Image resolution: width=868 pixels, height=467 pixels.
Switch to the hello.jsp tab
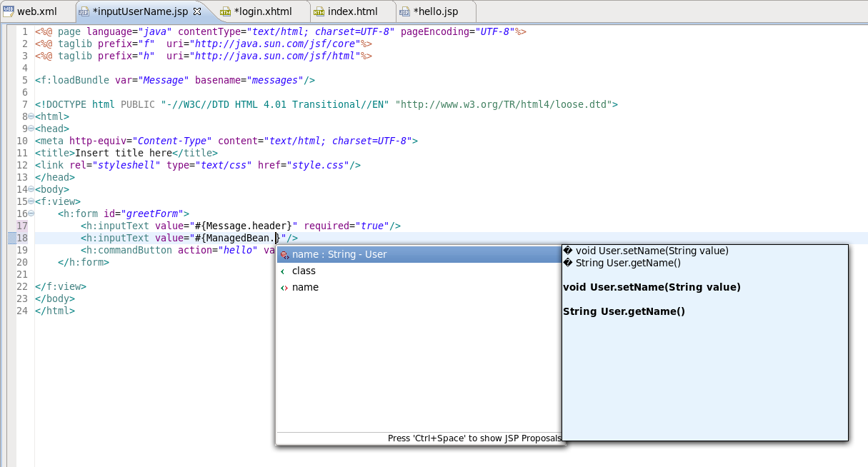[x=435, y=11]
